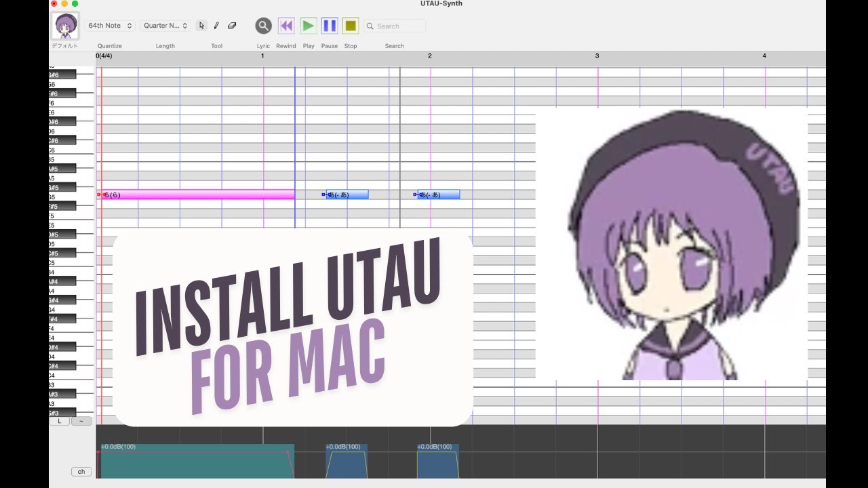Pause the playback
This screenshot has height=488, width=868.
330,26
